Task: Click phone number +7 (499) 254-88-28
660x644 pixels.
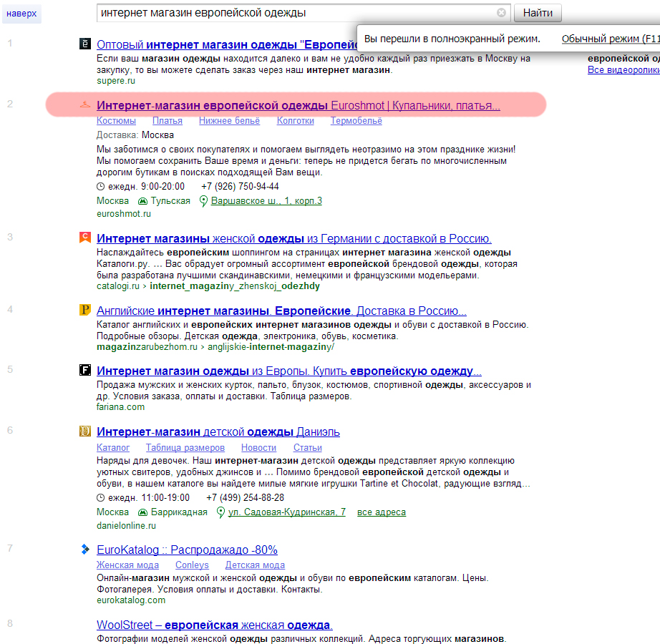Action: [x=245, y=497]
